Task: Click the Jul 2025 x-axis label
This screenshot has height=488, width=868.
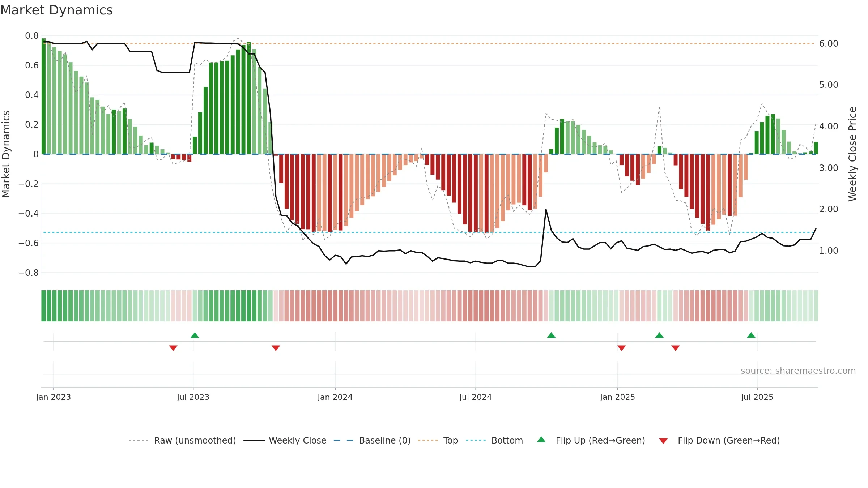Action: pyautogui.click(x=757, y=397)
